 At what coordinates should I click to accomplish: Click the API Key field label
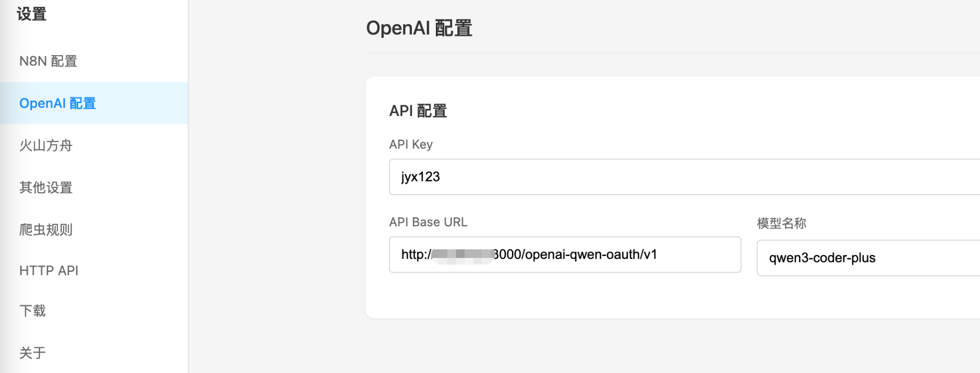pos(411,145)
